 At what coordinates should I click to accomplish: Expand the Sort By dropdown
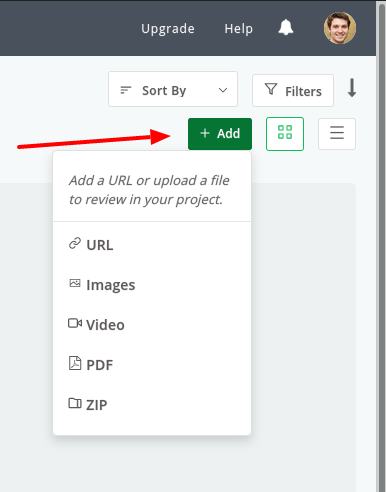click(173, 89)
